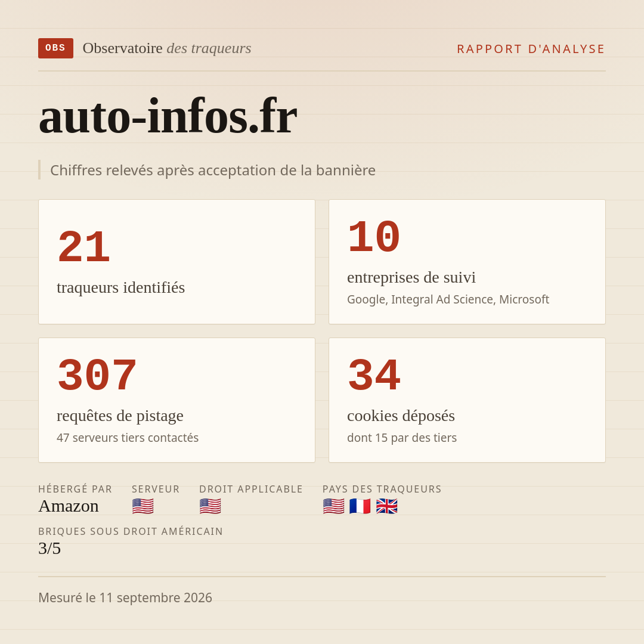Click the PAYS DES TRAQUEURS label
Viewport: 644px width, 644px height.
coord(382,489)
